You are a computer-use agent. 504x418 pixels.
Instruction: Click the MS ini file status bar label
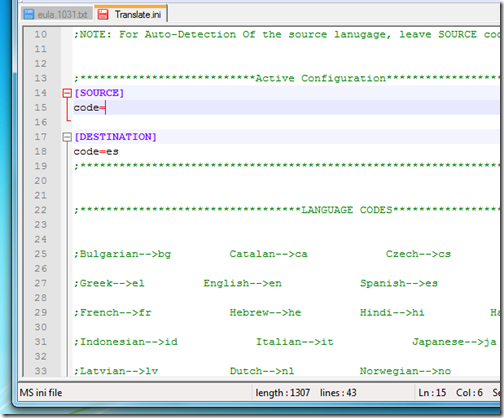click(x=41, y=393)
